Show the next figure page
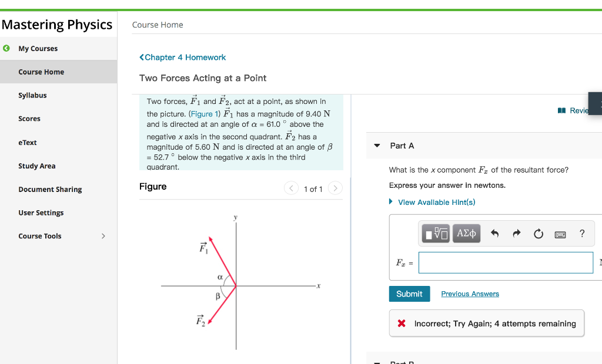Image resolution: width=602 pixels, height=364 pixels. [335, 188]
